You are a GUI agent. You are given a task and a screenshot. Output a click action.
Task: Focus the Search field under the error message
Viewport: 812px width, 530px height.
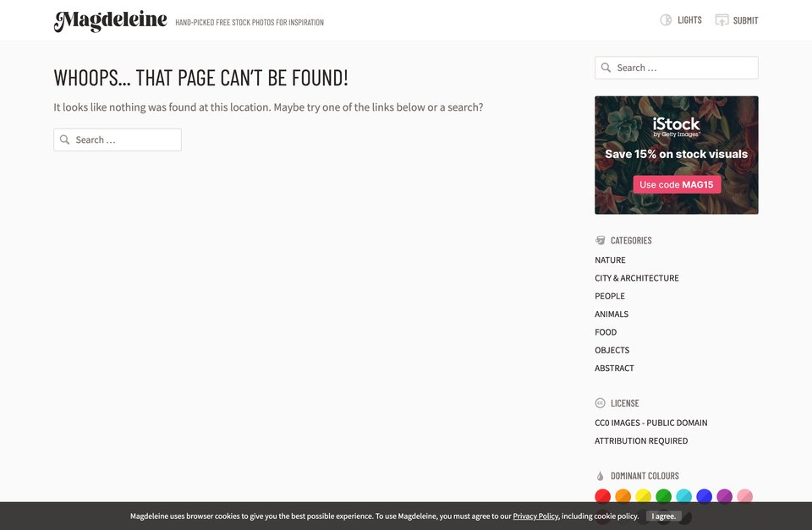(x=118, y=139)
